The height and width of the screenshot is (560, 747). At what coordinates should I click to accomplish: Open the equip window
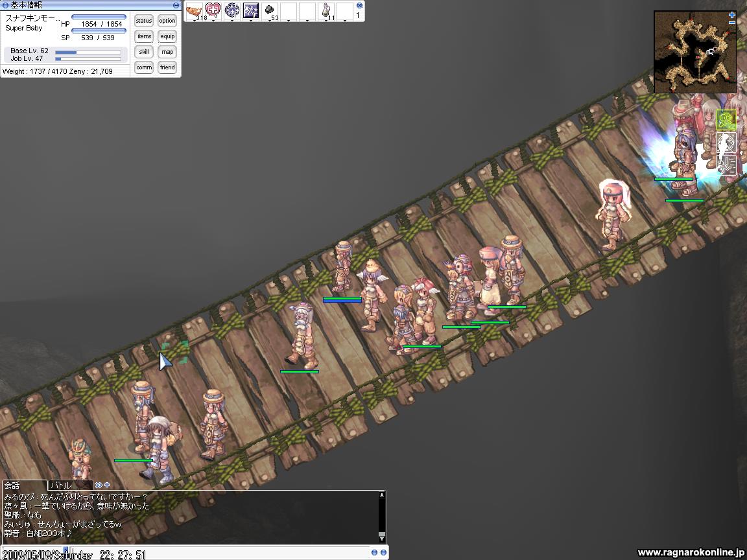(167, 36)
